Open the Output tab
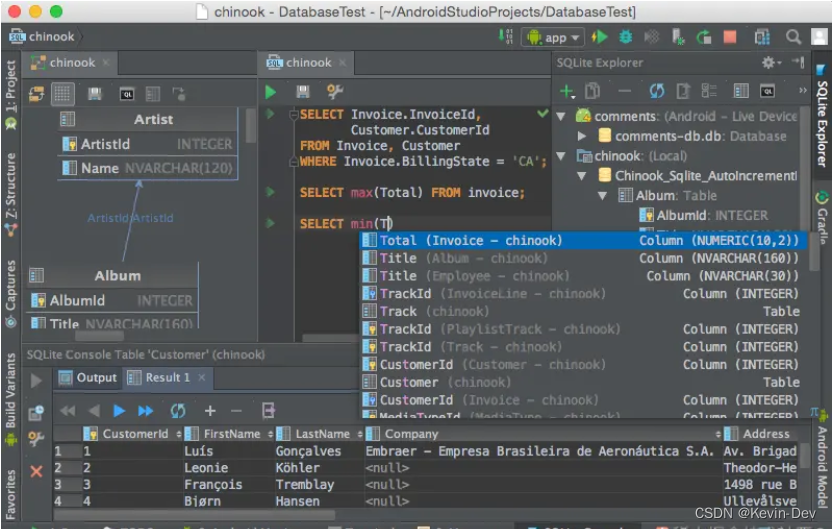Viewport: 832px width, 529px height. click(88, 378)
